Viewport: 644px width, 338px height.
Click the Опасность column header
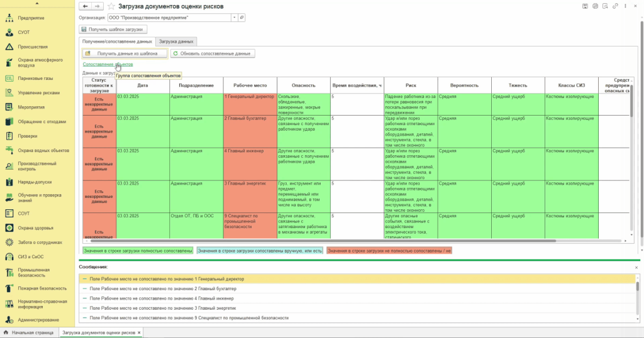click(x=304, y=85)
